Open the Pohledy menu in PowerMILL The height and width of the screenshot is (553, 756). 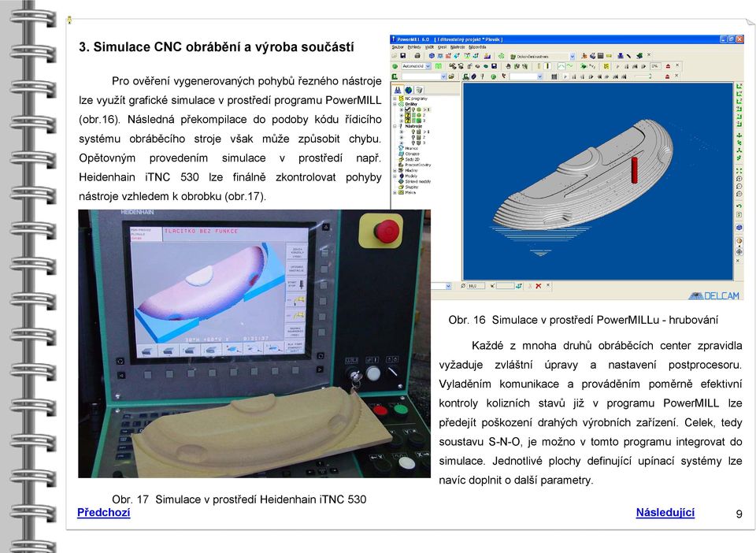(x=414, y=47)
